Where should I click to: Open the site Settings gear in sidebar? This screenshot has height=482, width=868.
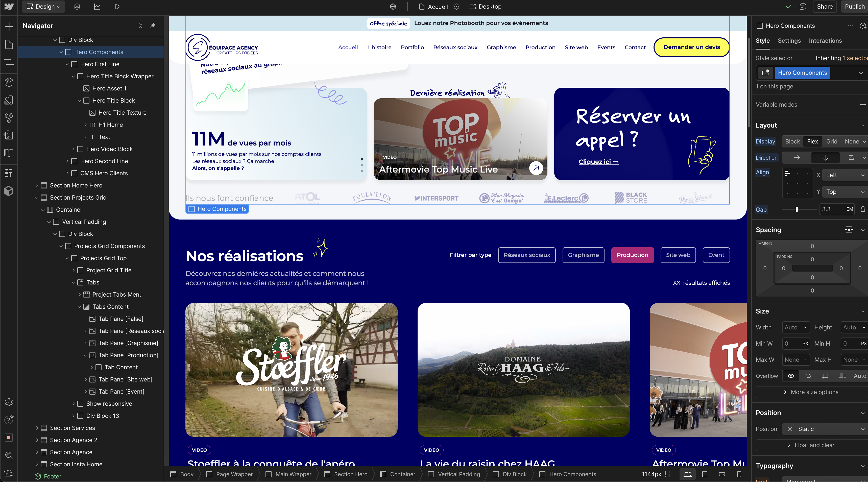(x=9, y=402)
